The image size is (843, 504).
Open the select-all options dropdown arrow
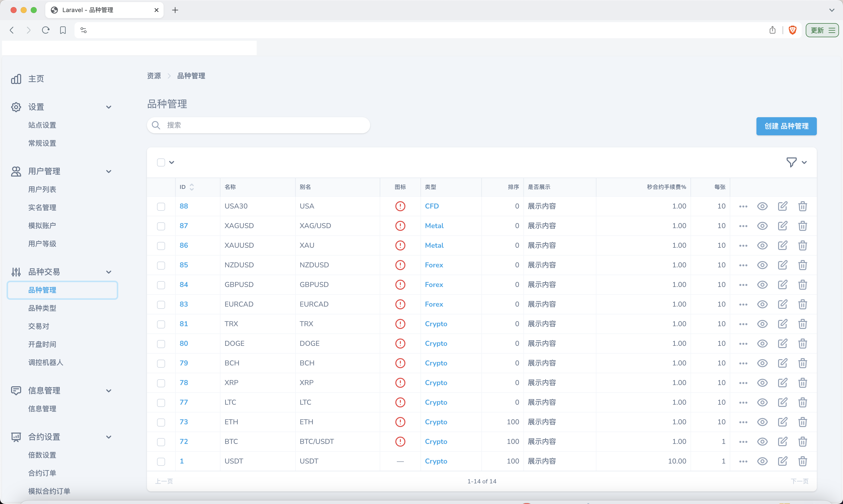pos(172,162)
